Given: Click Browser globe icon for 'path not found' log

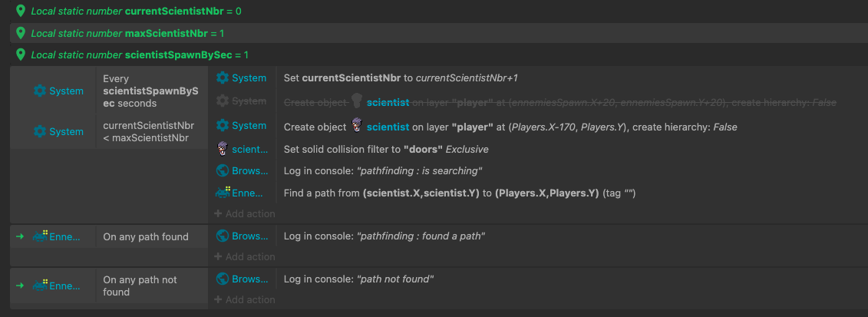Looking at the screenshot, I should (x=223, y=279).
